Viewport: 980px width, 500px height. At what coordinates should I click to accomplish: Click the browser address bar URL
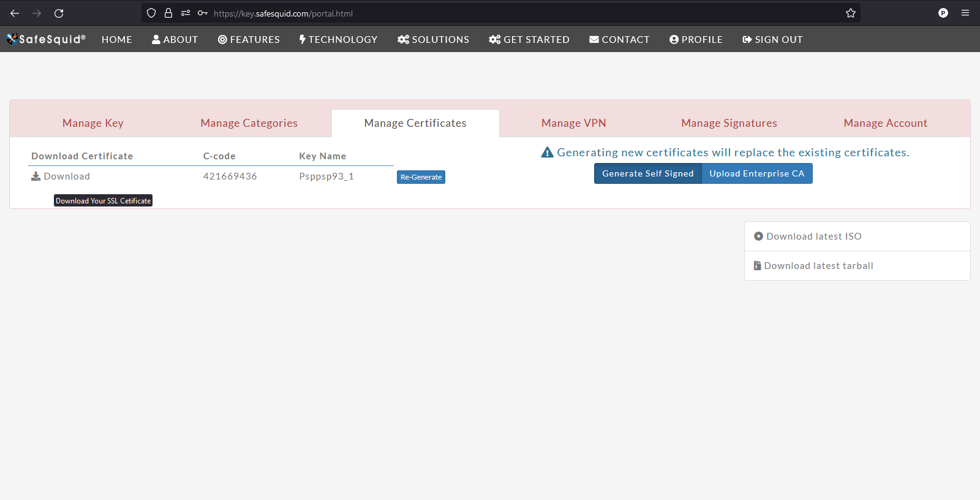click(x=283, y=13)
